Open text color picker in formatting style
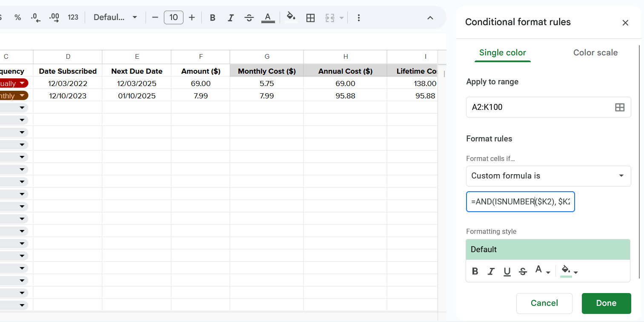This screenshot has height=322, width=644. pos(542,271)
